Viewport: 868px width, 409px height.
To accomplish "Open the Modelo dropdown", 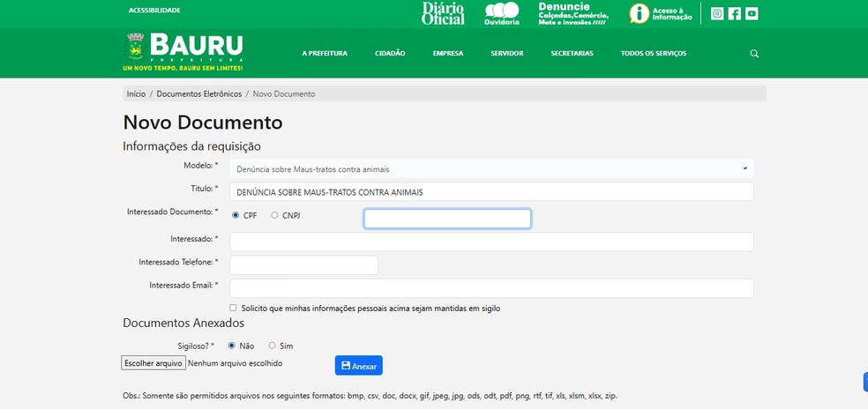I will coord(491,169).
